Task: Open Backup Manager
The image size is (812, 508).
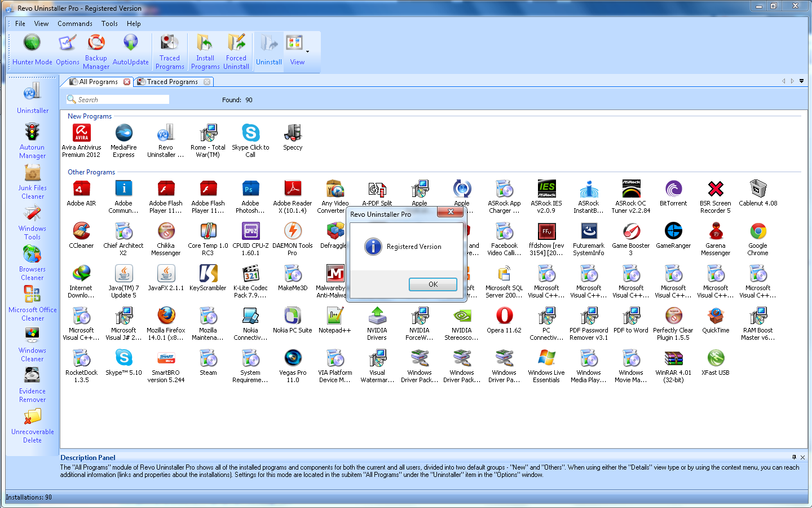Action: 96,51
